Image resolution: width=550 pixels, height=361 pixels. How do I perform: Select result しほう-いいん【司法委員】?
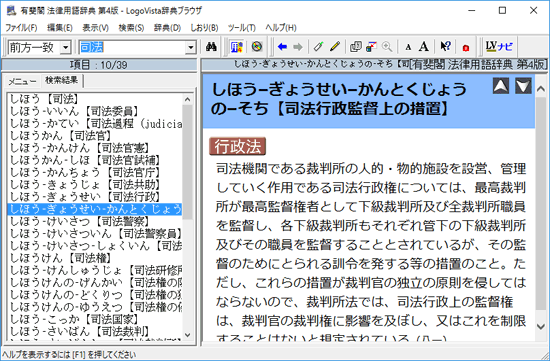click(95, 111)
